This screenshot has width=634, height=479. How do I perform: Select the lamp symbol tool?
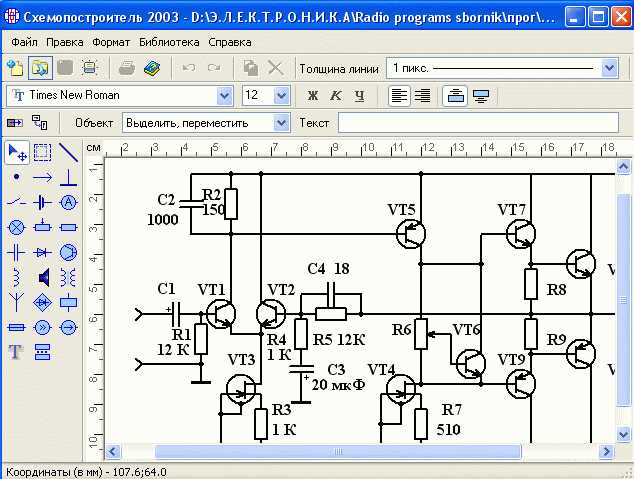pos(16,227)
